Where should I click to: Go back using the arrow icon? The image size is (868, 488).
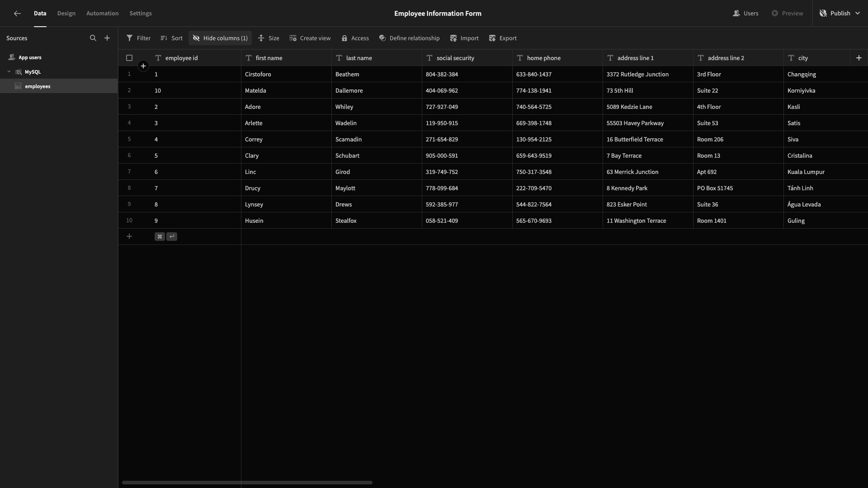pos(17,14)
